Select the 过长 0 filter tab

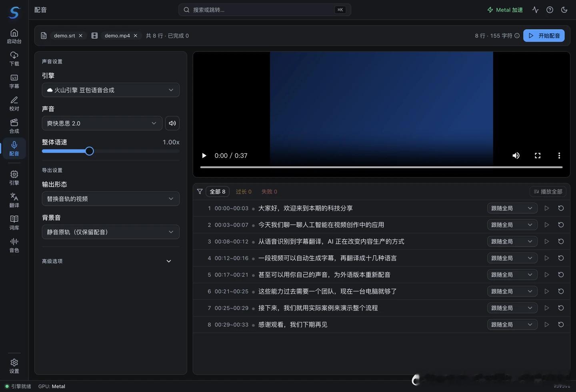pos(244,191)
